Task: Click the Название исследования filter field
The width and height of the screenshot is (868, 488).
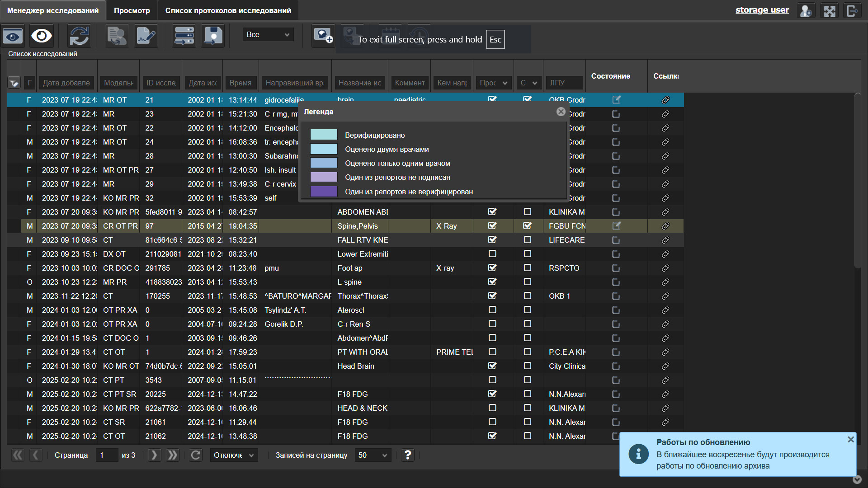Action: point(360,83)
